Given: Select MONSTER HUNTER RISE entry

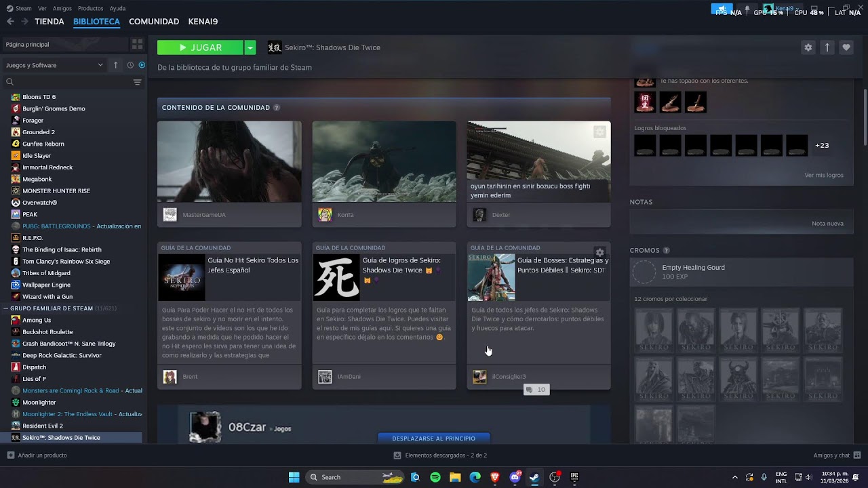Looking at the screenshot, I should [x=56, y=191].
